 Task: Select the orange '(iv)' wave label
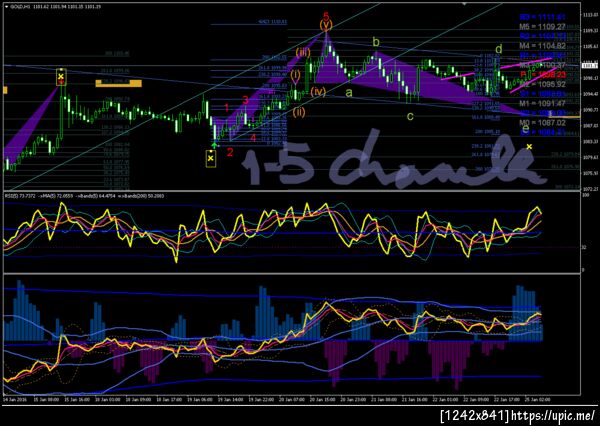(318, 91)
